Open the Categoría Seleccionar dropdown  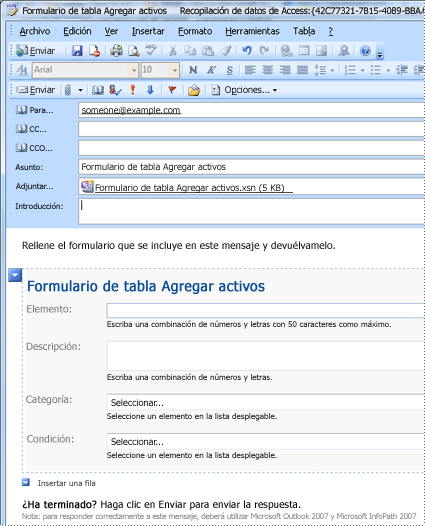[266, 402]
